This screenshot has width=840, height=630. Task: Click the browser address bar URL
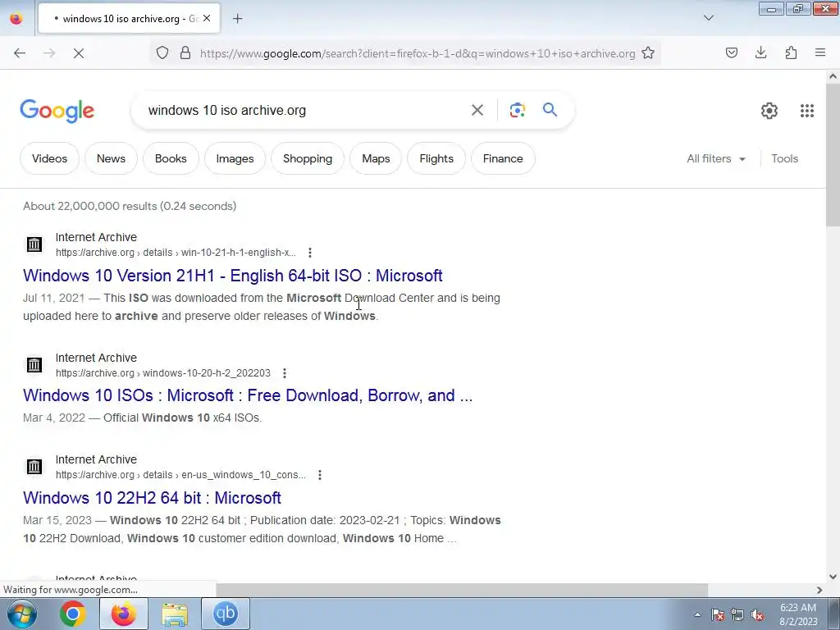pyautogui.click(x=418, y=53)
